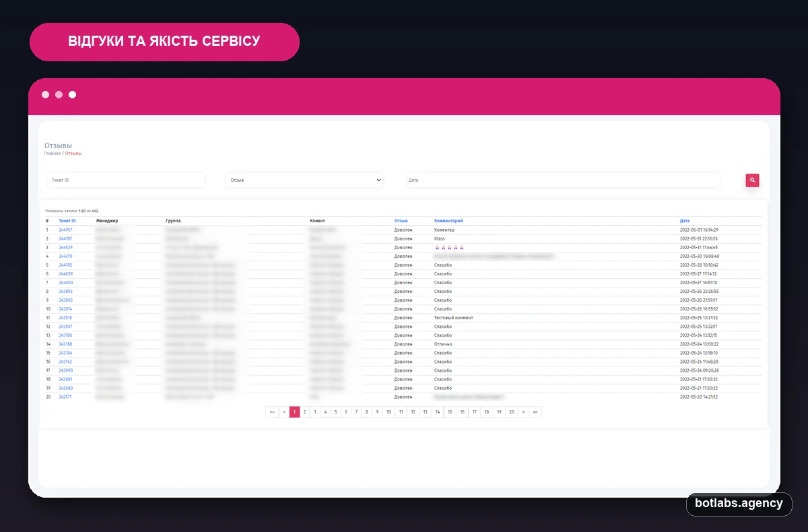Click the Отзывы page heading
The image size is (808, 532).
[x=58, y=145]
